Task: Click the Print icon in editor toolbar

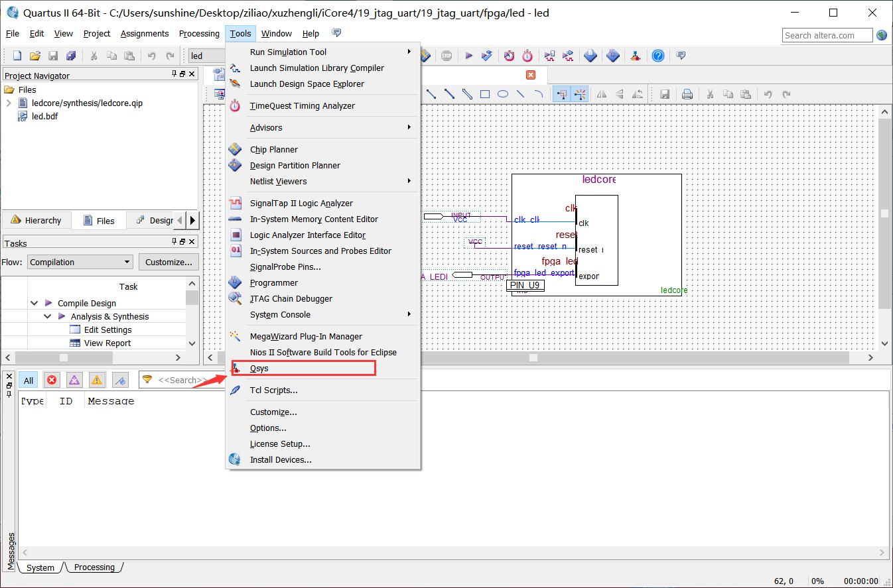Action: (x=687, y=94)
